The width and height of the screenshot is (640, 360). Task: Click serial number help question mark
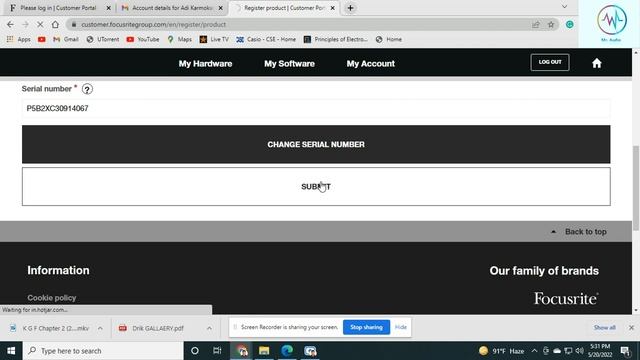pyautogui.click(x=87, y=89)
